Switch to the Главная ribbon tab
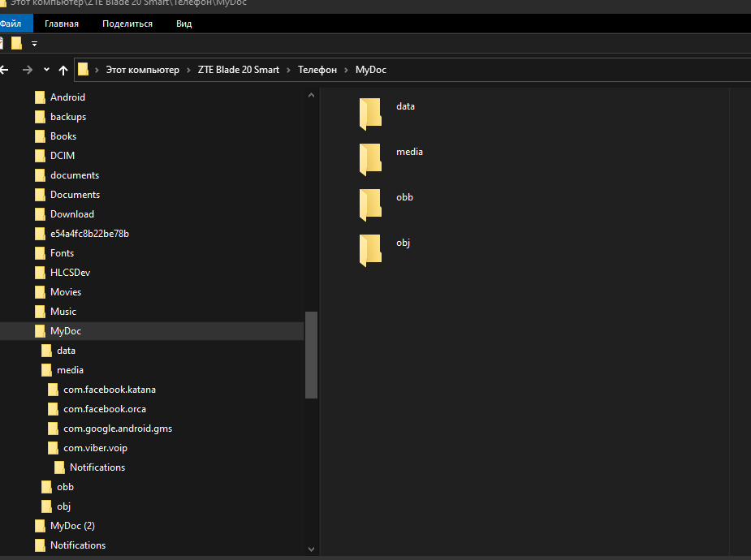 [x=62, y=24]
